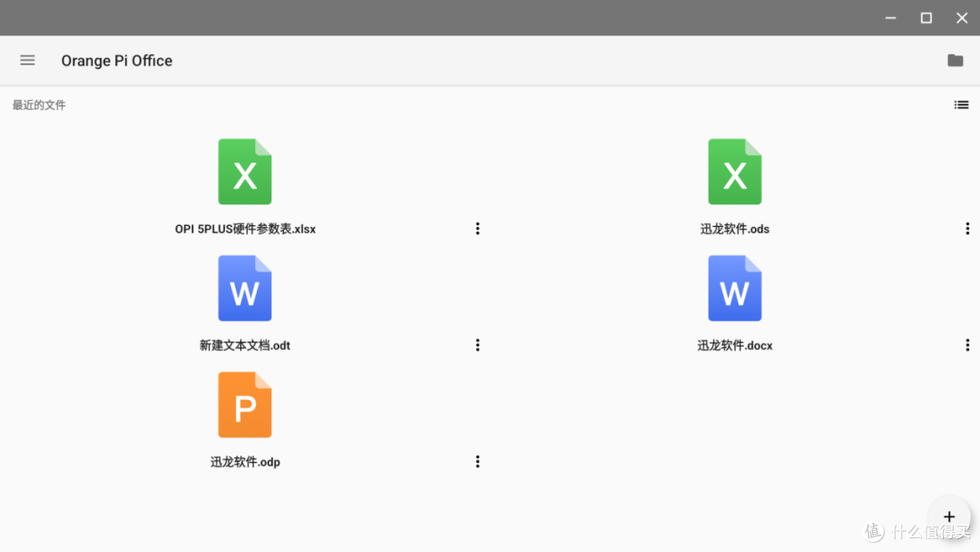Viewport: 980px width, 552px height.
Task: Close the Orange Pi Office window
Action: (962, 18)
